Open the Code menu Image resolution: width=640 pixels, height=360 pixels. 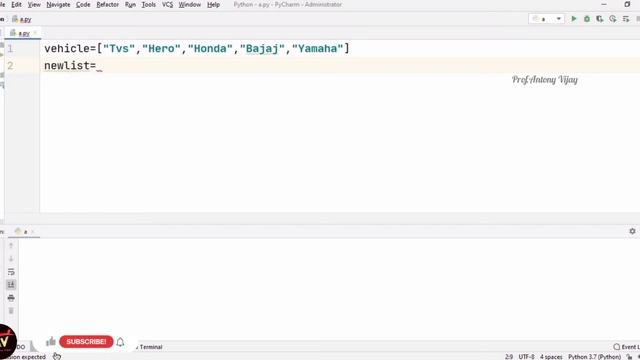tap(83, 4)
